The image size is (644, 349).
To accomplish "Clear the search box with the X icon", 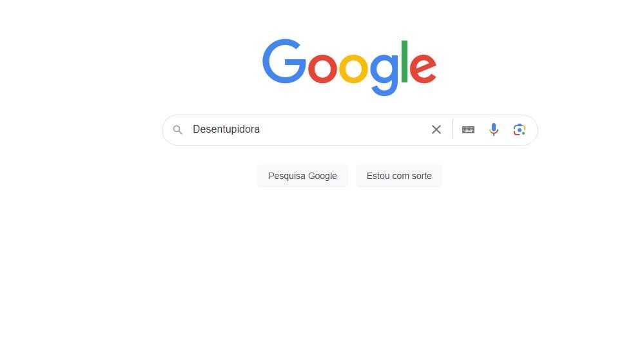I will [x=436, y=129].
